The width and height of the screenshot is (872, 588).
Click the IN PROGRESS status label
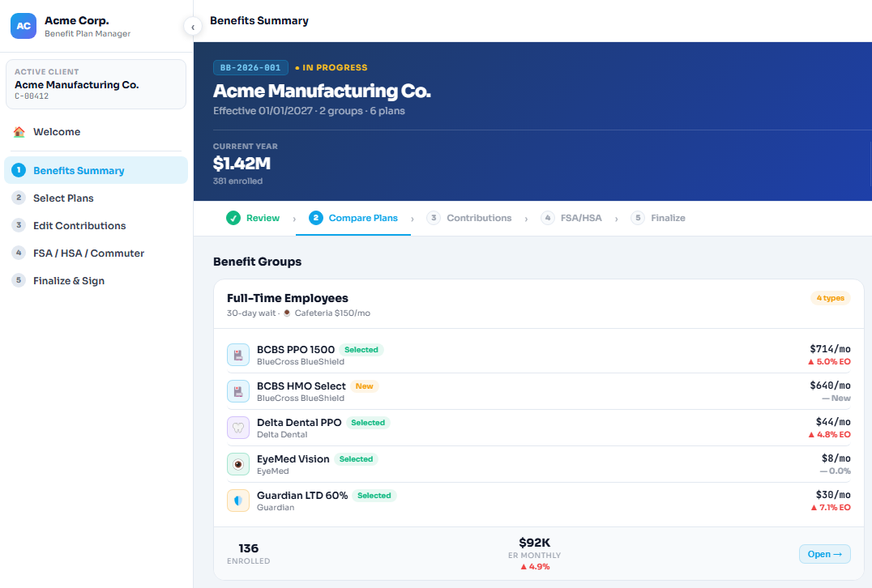pos(331,68)
